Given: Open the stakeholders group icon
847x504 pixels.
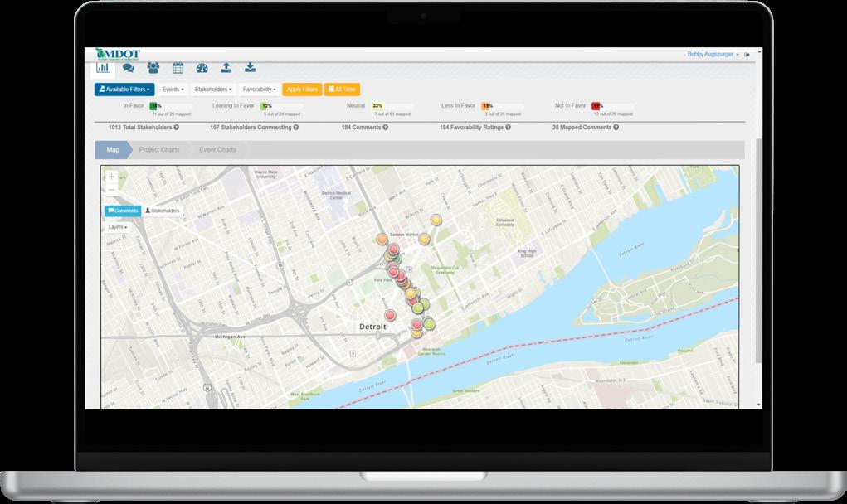Looking at the screenshot, I should (153, 68).
